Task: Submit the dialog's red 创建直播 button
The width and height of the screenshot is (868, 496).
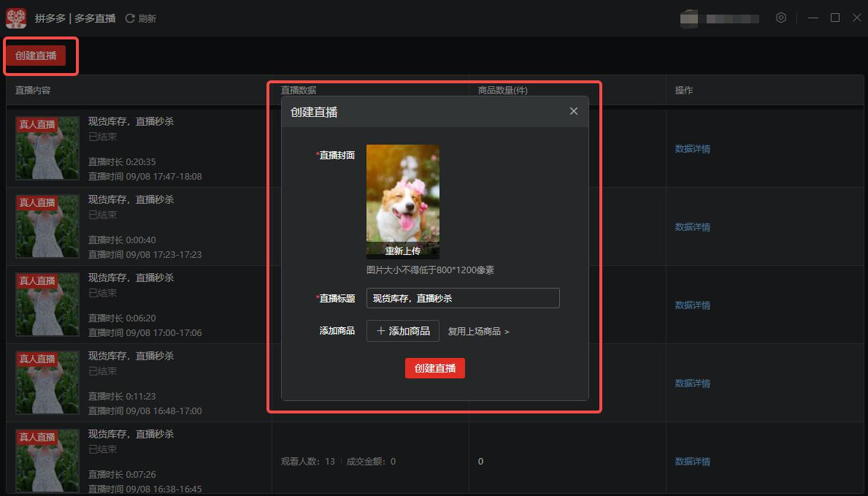Action: (435, 368)
